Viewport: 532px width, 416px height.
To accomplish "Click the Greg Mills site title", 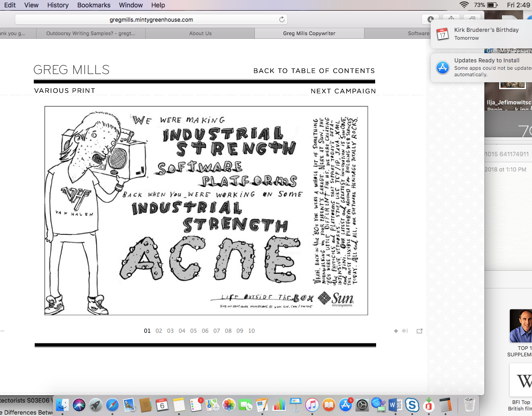I will tap(71, 70).
